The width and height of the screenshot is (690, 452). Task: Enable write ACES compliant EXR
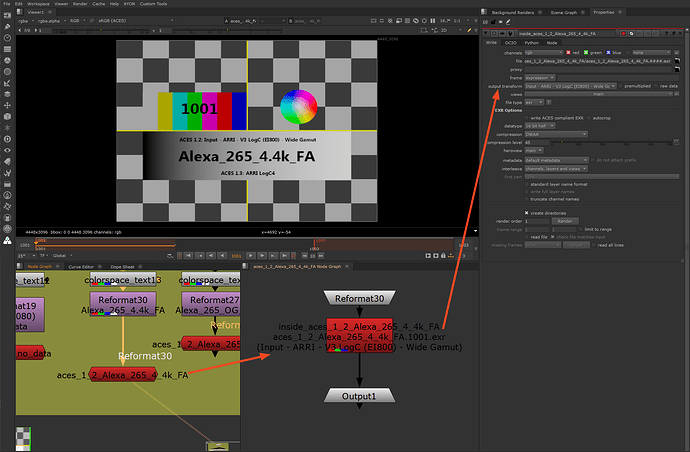point(525,117)
